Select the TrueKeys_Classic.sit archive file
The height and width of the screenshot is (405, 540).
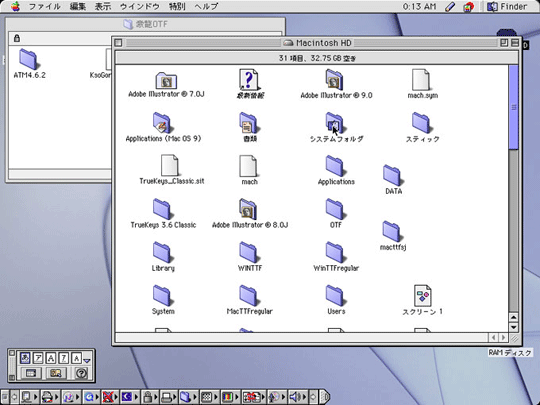coord(169,166)
